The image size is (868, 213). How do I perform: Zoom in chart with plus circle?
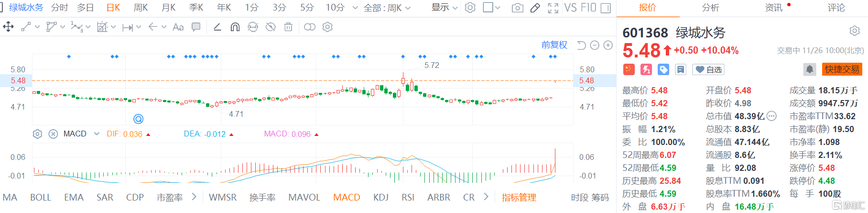(x=608, y=45)
